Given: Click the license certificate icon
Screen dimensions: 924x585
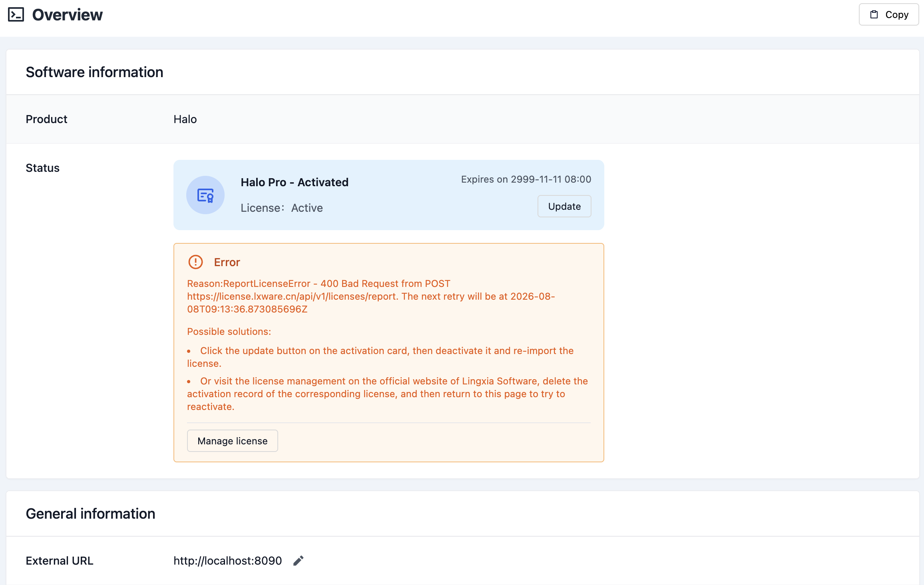Looking at the screenshot, I should (x=205, y=195).
